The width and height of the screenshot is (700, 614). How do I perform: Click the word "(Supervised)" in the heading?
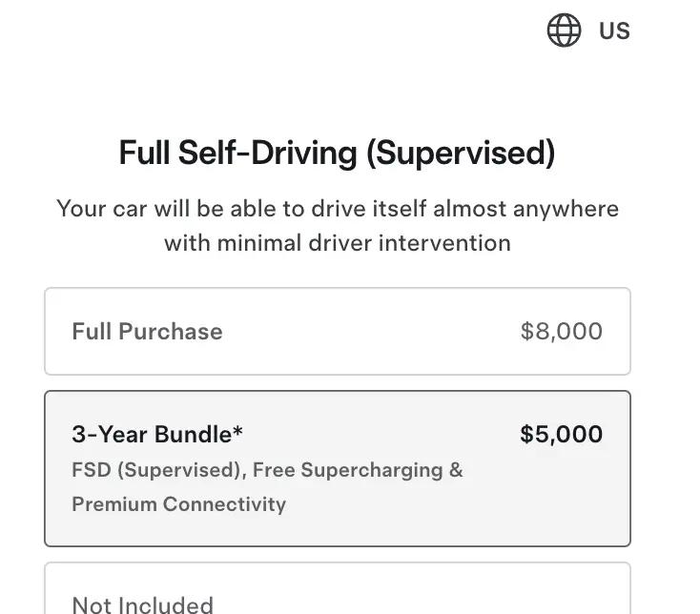pos(462,153)
